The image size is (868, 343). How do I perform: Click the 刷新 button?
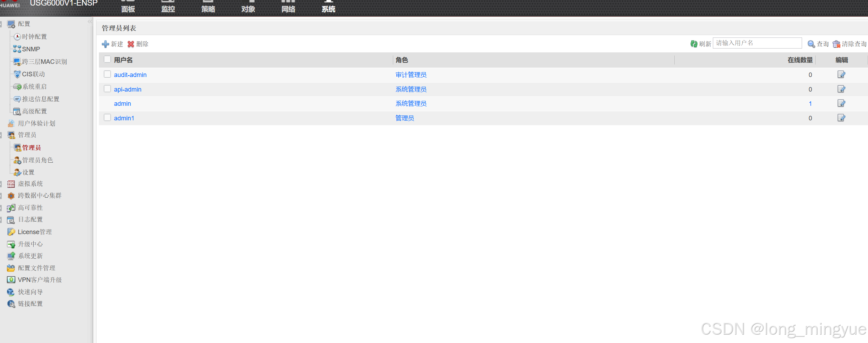(x=701, y=44)
